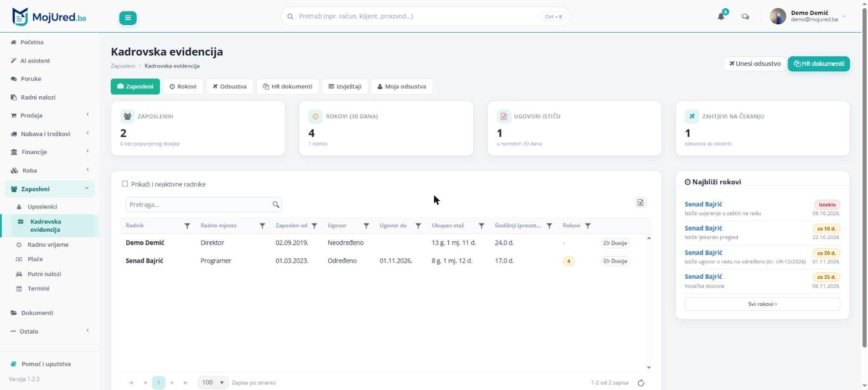The width and height of the screenshot is (868, 390).
Task: Expand the Roba sidebar menu
Action: (x=50, y=170)
